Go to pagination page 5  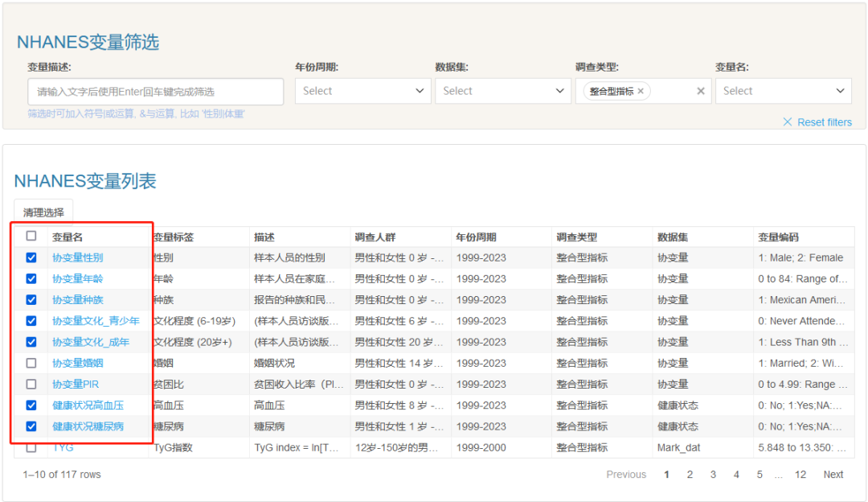coord(759,475)
